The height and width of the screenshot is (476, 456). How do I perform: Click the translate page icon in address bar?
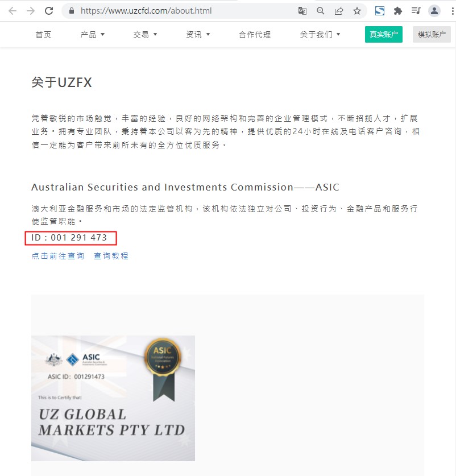point(302,11)
